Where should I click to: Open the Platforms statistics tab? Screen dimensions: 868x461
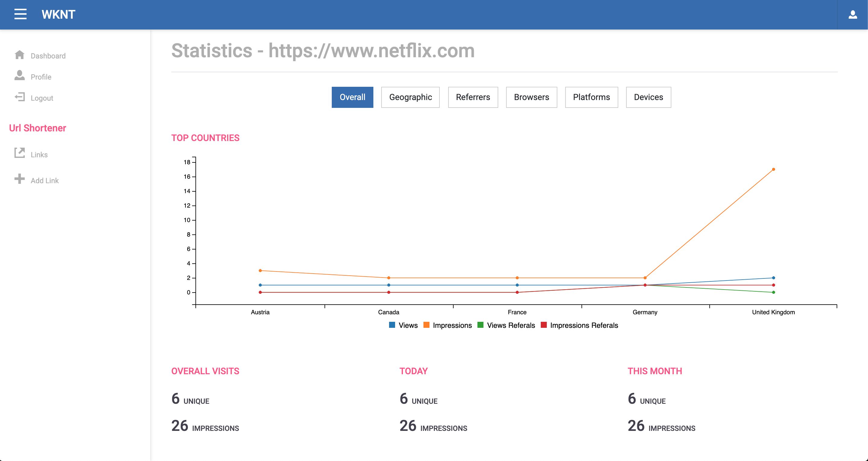tap(591, 97)
